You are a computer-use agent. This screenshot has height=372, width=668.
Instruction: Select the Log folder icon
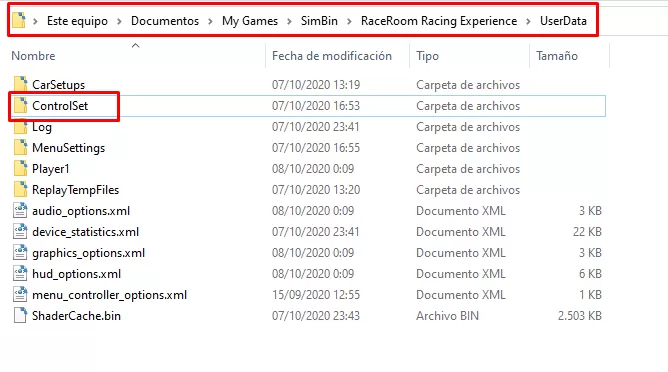click(x=20, y=127)
